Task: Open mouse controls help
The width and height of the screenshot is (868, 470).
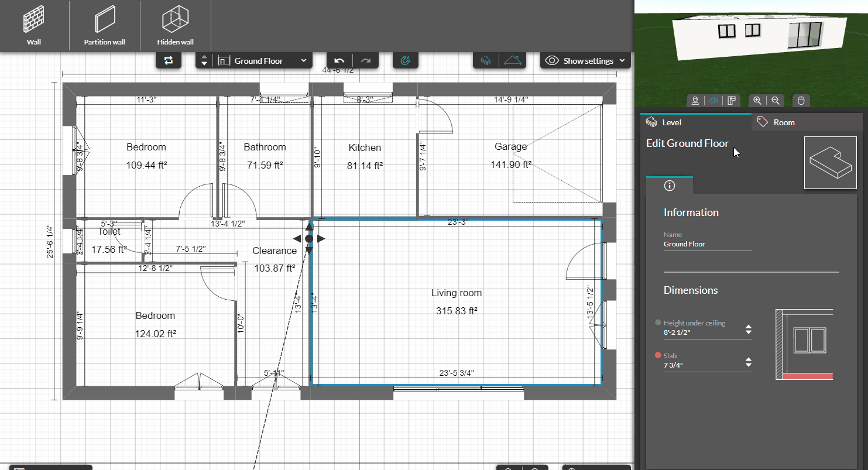Action: click(x=801, y=101)
